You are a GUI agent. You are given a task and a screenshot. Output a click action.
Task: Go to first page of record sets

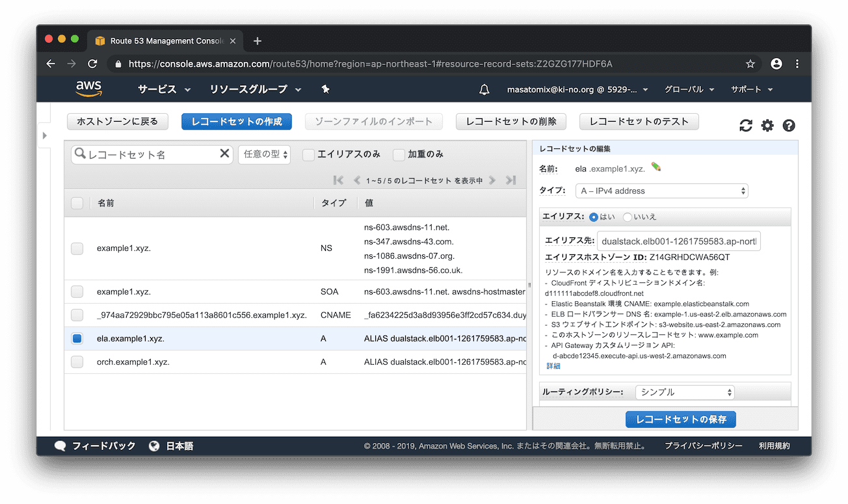(338, 180)
